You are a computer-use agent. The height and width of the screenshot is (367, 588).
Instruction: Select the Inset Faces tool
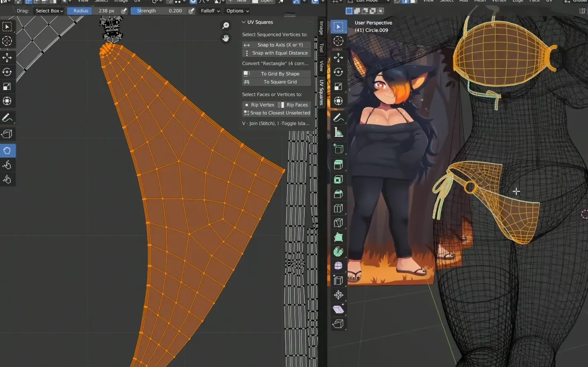point(338,179)
